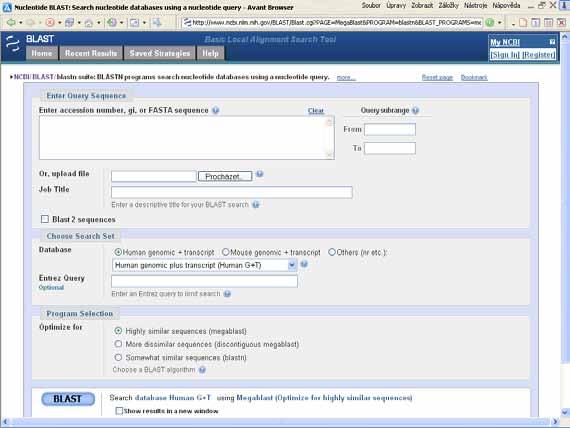
Task: Open help icon after Entrez query hint
Action: (227, 294)
